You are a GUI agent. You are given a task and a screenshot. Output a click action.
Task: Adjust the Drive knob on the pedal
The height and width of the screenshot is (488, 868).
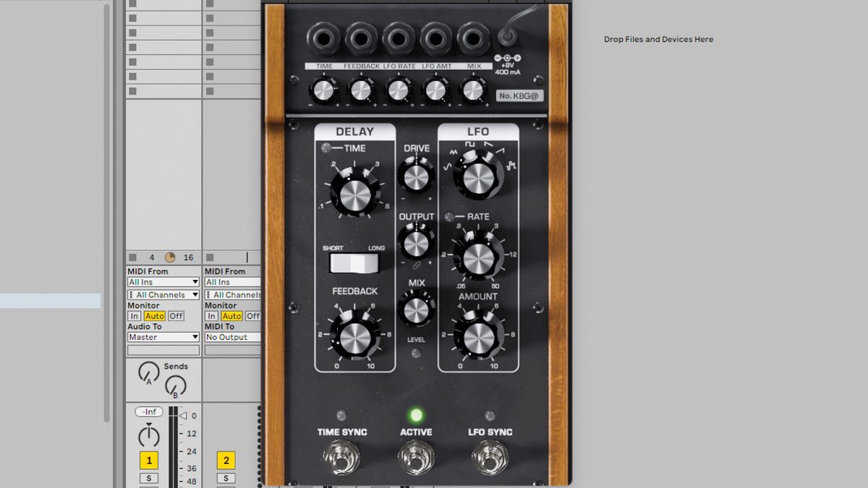point(417,176)
